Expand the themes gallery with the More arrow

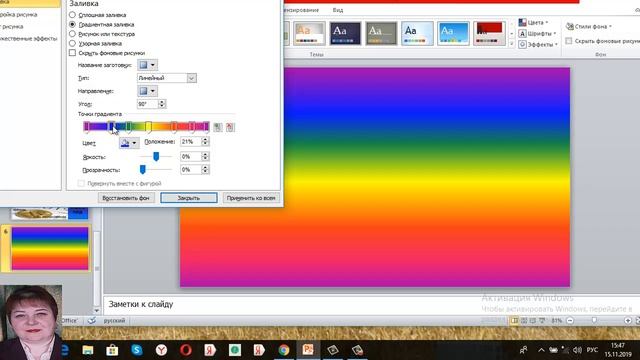point(511,44)
